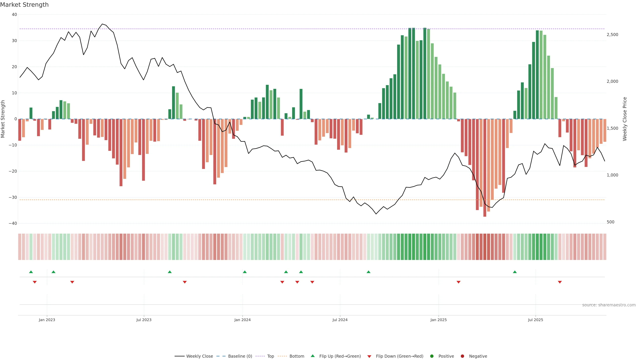Click the leftmost green flip-up triangle marker
The height and width of the screenshot is (362, 644).
pos(31,272)
